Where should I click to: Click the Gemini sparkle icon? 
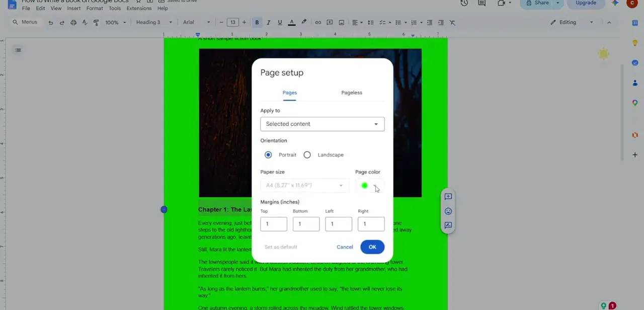[x=615, y=3]
